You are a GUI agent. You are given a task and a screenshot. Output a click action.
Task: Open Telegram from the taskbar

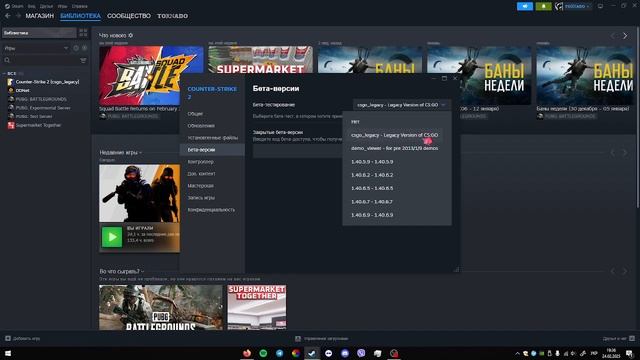[x=280, y=353]
